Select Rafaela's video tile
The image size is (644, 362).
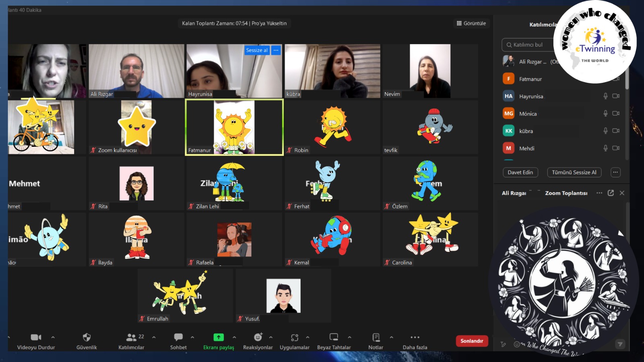(234, 240)
